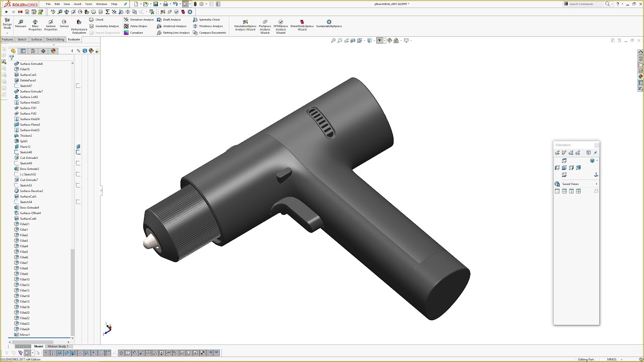Click the Print icon
The width and height of the screenshot is (644, 362).
165,4
